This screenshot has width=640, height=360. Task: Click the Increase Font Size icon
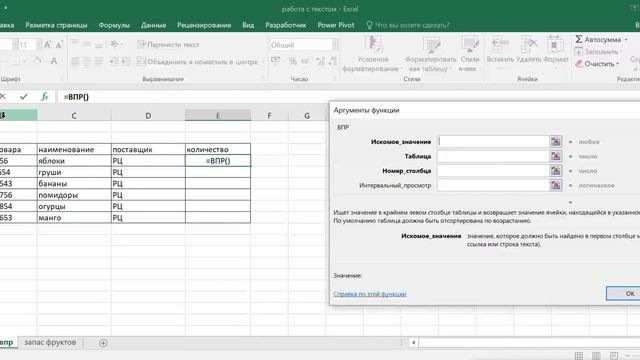click(x=47, y=45)
